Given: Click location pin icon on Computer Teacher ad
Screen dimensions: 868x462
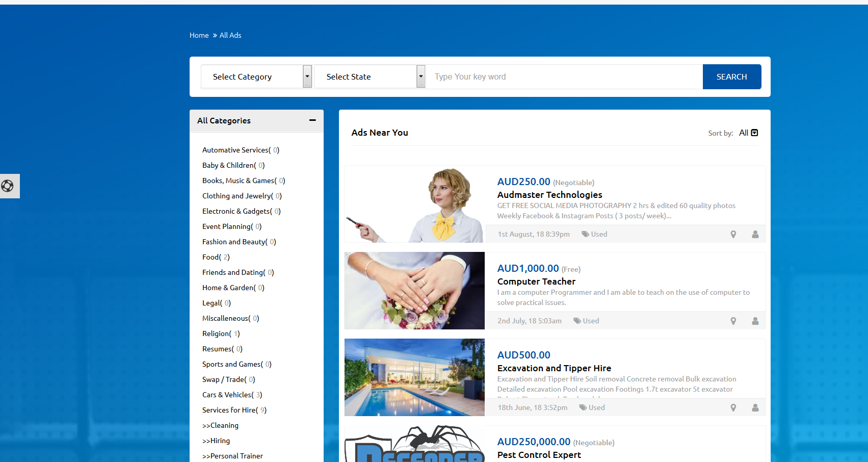Looking at the screenshot, I should point(733,321).
